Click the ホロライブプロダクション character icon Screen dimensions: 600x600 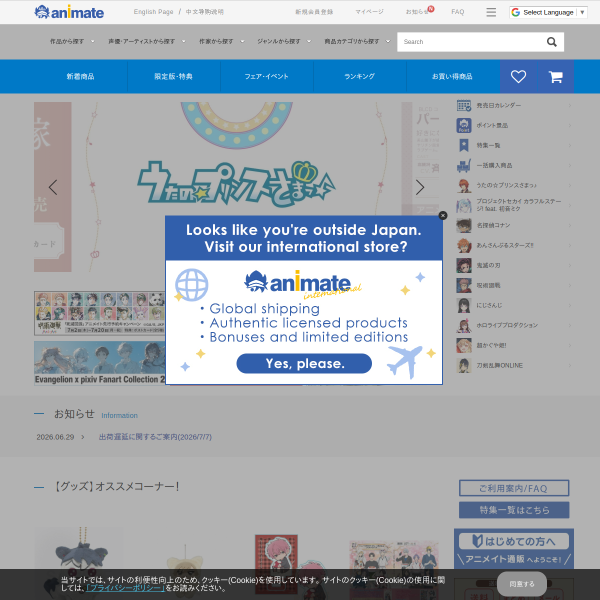(x=464, y=325)
